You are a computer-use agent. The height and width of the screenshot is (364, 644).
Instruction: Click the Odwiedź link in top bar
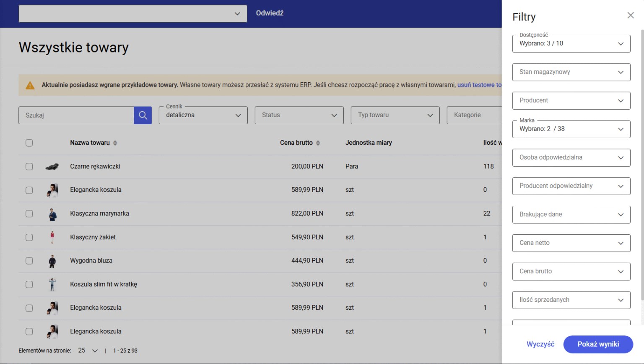[x=270, y=13]
